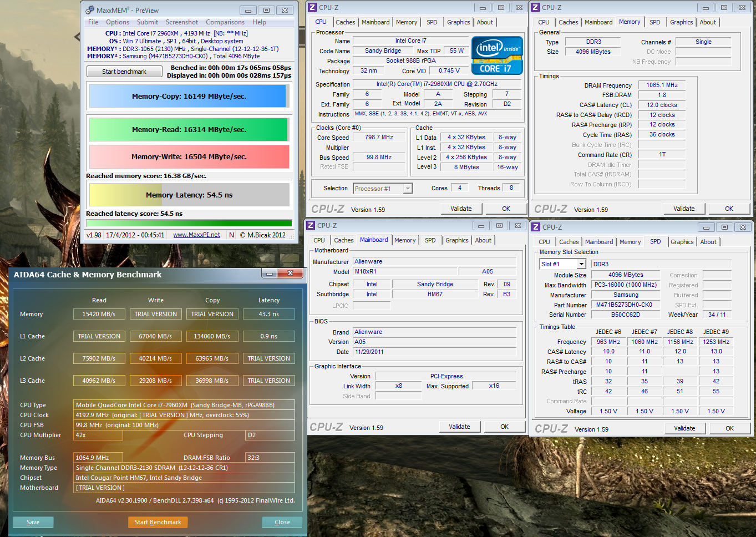Open CPU tab in CPU-Z mainboard window
Viewport: 756px width, 537px height.
click(319, 240)
